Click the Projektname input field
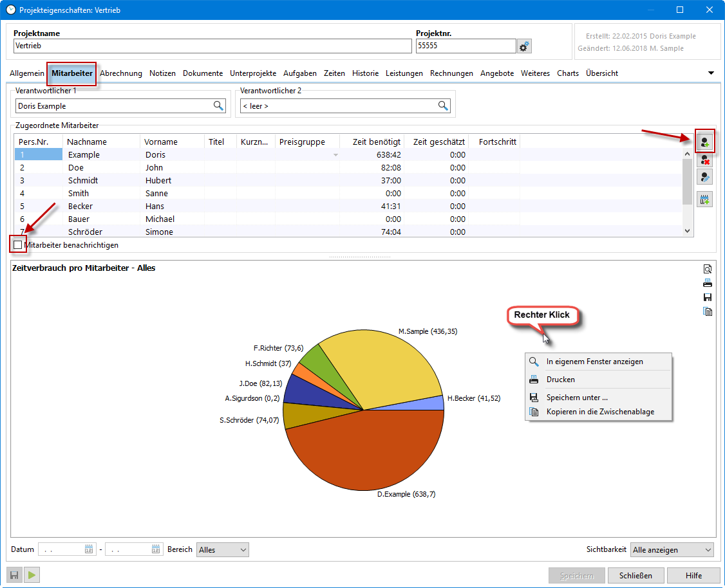Viewport: 725px width, 588px height. click(212, 46)
